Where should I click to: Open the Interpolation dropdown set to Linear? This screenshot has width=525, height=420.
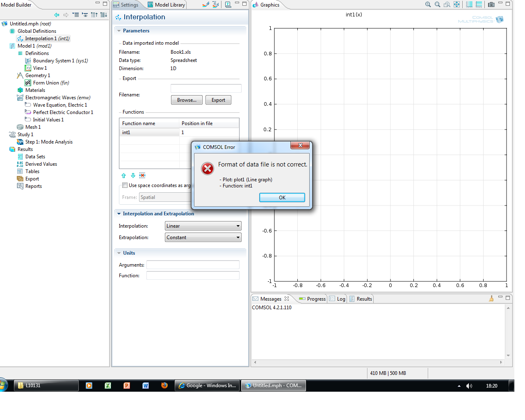click(x=203, y=226)
